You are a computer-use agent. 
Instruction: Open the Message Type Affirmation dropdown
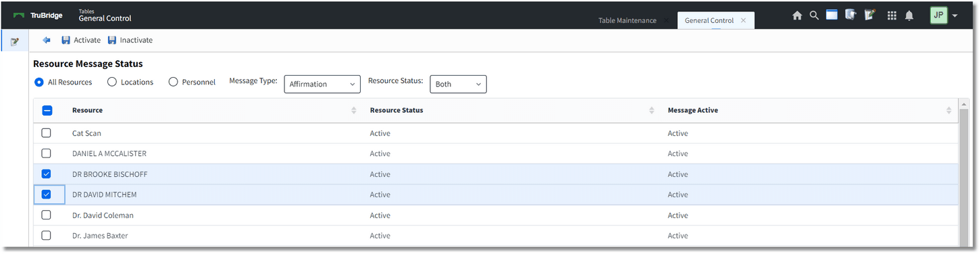pyautogui.click(x=322, y=84)
